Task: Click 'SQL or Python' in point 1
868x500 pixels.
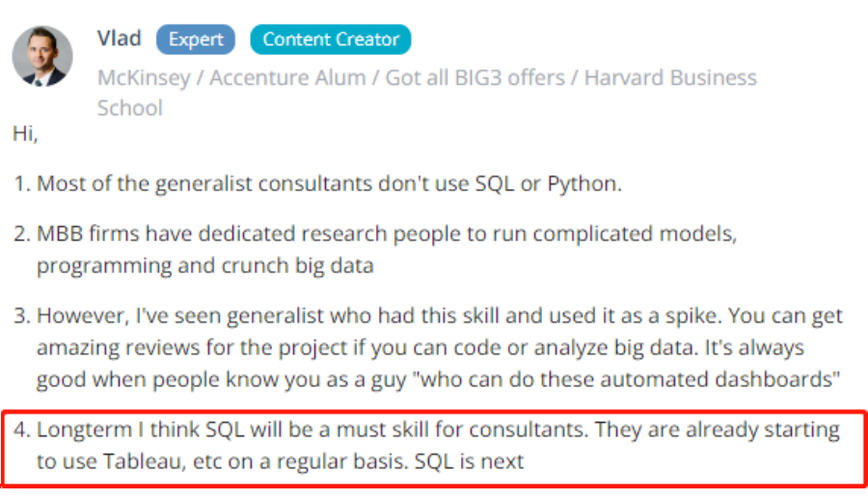Action: pos(548,184)
